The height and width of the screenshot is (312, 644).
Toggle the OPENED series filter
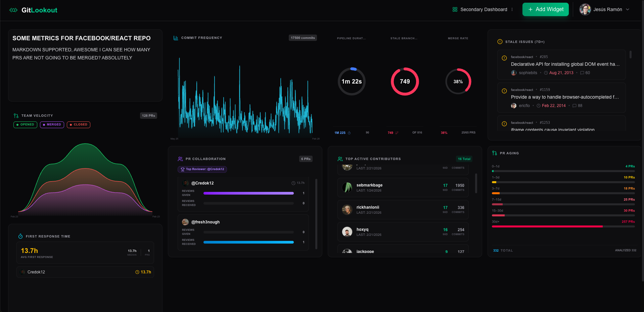(25, 124)
